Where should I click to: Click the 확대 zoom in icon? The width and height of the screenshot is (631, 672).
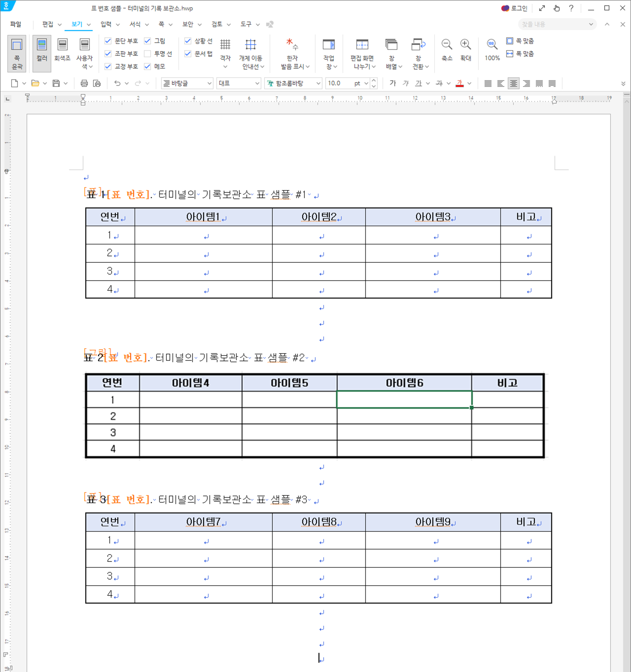(466, 44)
